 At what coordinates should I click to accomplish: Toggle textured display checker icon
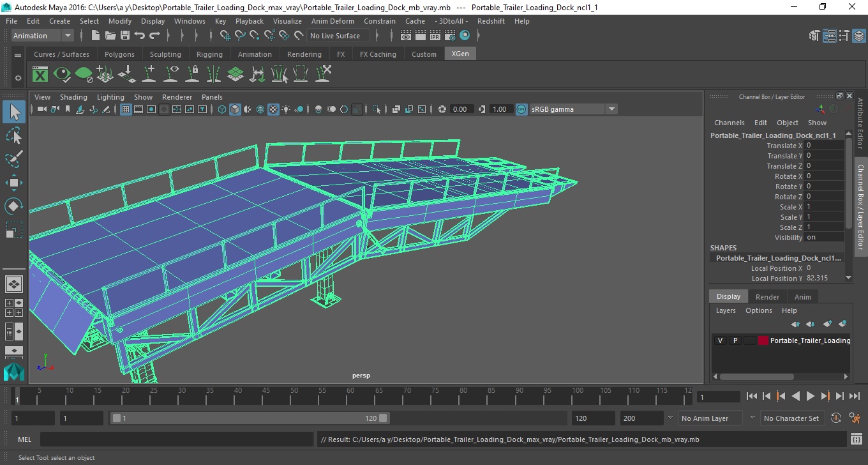click(273, 109)
